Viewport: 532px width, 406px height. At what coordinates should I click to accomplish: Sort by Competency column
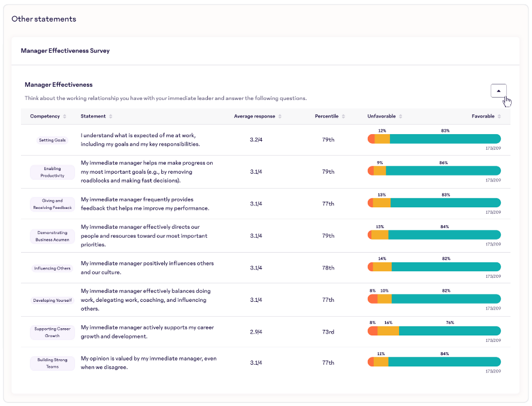(x=65, y=116)
